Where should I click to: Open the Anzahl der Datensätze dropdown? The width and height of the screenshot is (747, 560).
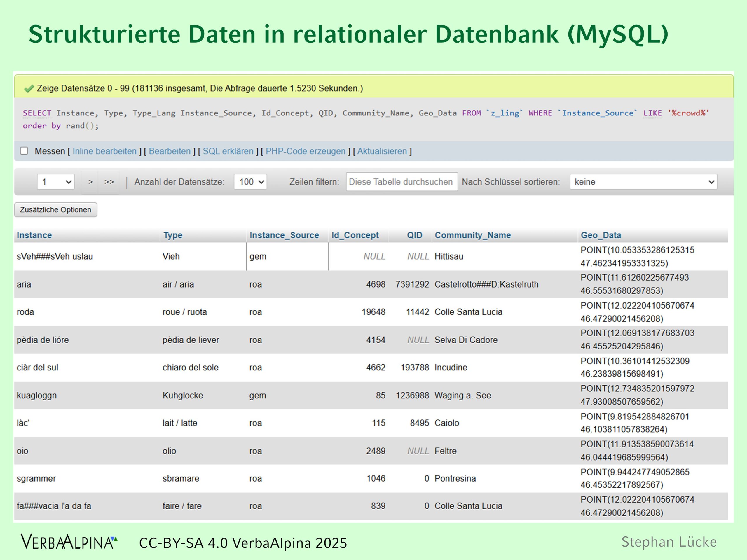point(250,182)
